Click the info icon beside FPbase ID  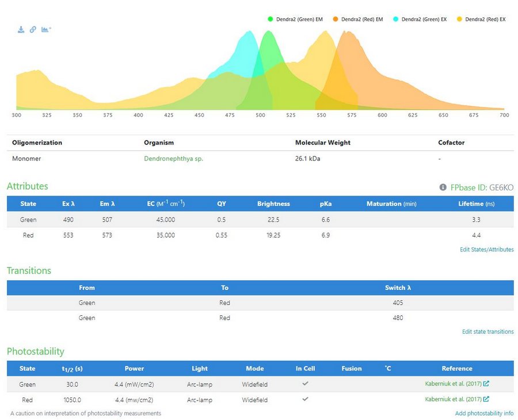coord(443,188)
